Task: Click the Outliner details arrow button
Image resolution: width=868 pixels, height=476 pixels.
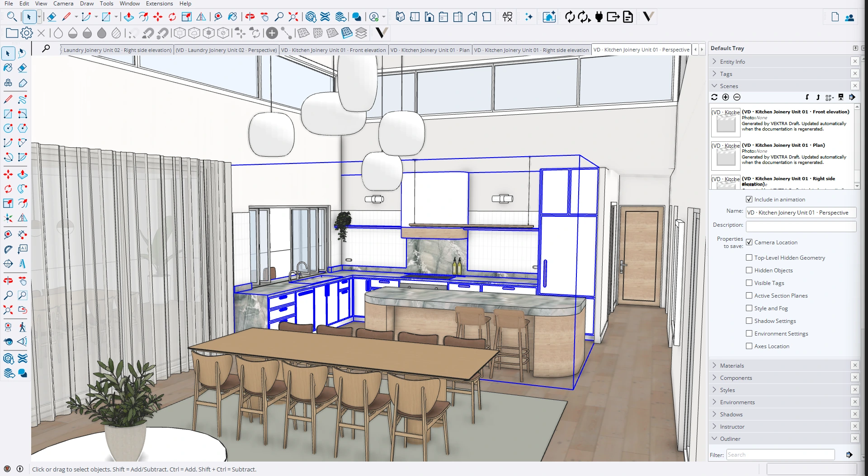Action: pyautogui.click(x=849, y=455)
